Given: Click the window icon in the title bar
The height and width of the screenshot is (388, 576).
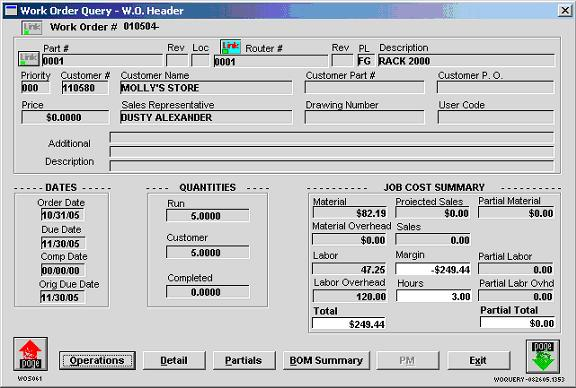Looking at the screenshot, I should click(10, 10).
